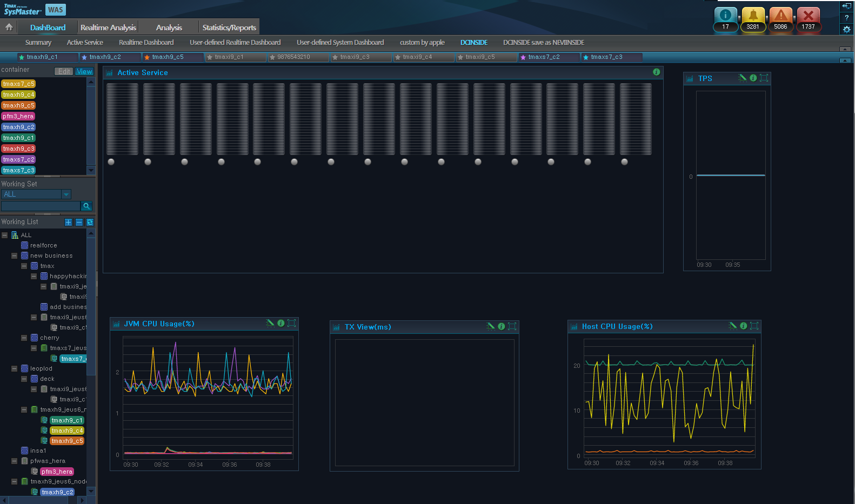Maximize the JVM CPU Usage panel
This screenshot has width=855, height=504.
click(x=291, y=323)
